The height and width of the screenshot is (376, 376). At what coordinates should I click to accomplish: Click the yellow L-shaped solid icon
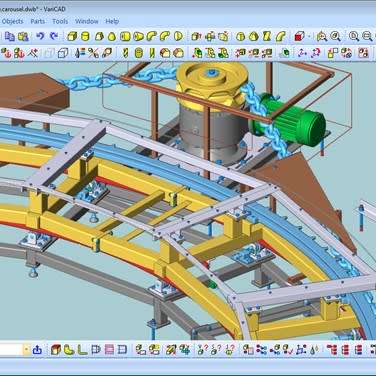(x=69, y=350)
